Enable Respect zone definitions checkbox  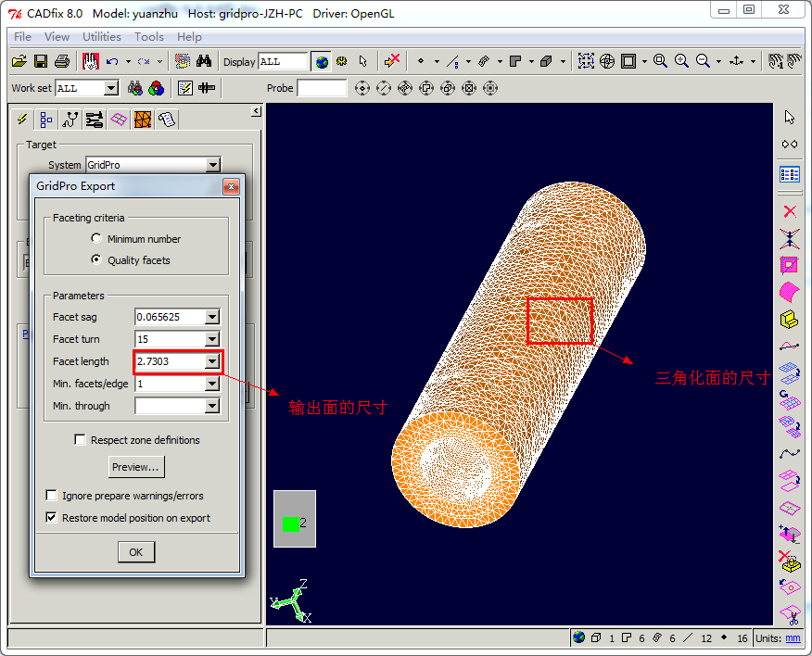pyautogui.click(x=81, y=440)
